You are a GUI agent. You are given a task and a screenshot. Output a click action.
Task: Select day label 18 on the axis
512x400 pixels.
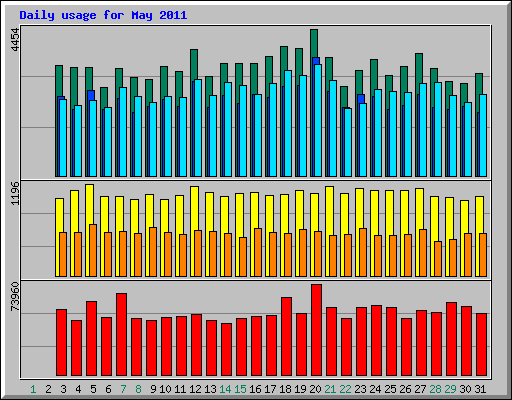point(285,389)
